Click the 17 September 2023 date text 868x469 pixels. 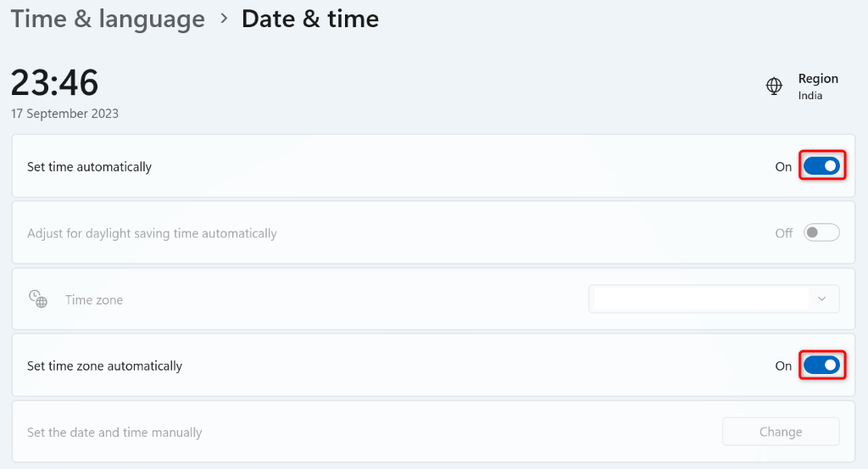point(64,114)
